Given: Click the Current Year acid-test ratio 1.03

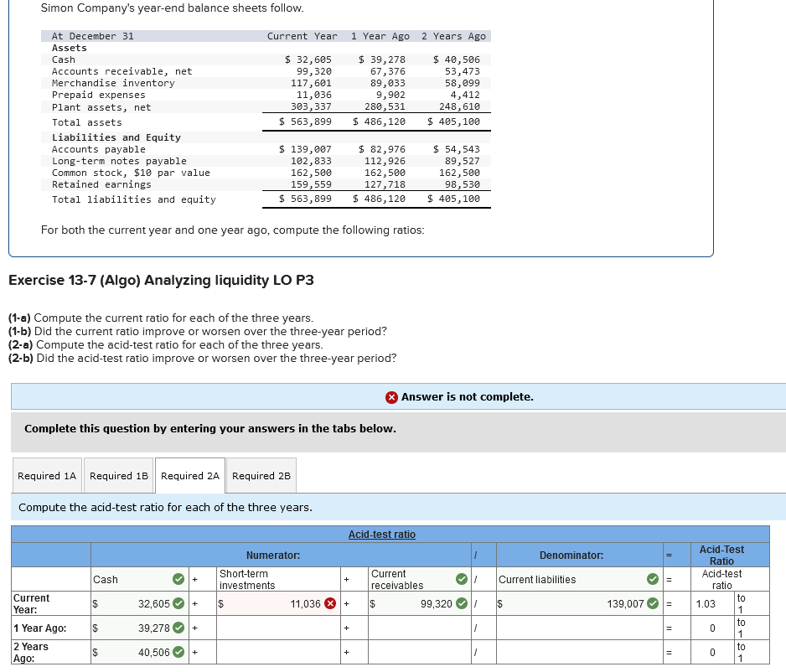Looking at the screenshot, I should point(706,603).
